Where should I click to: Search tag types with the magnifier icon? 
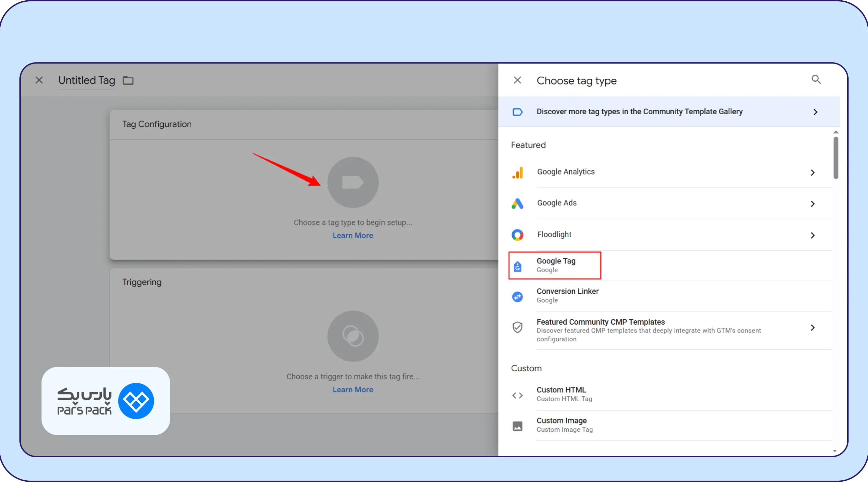point(816,79)
